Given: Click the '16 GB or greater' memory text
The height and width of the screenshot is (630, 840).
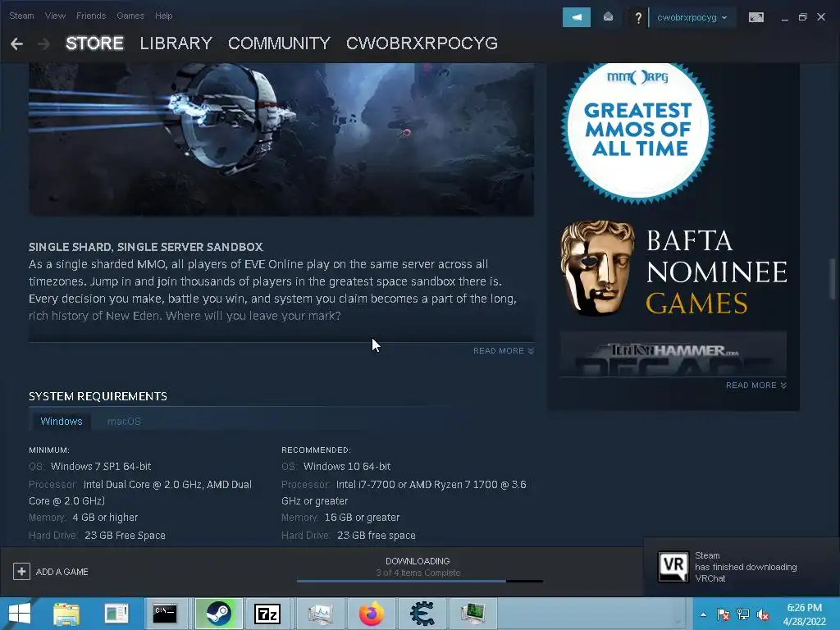Looking at the screenshot, I should tap(362, 518).
